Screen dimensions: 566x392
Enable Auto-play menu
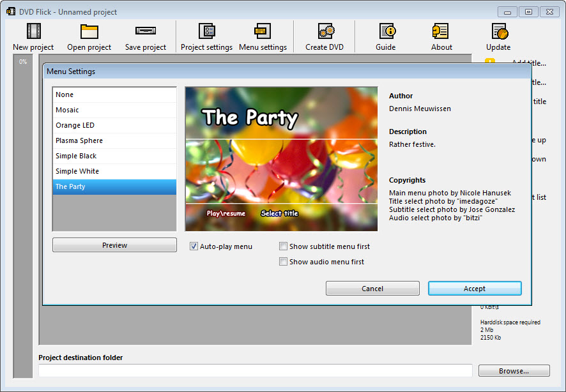tap(193, 246)
